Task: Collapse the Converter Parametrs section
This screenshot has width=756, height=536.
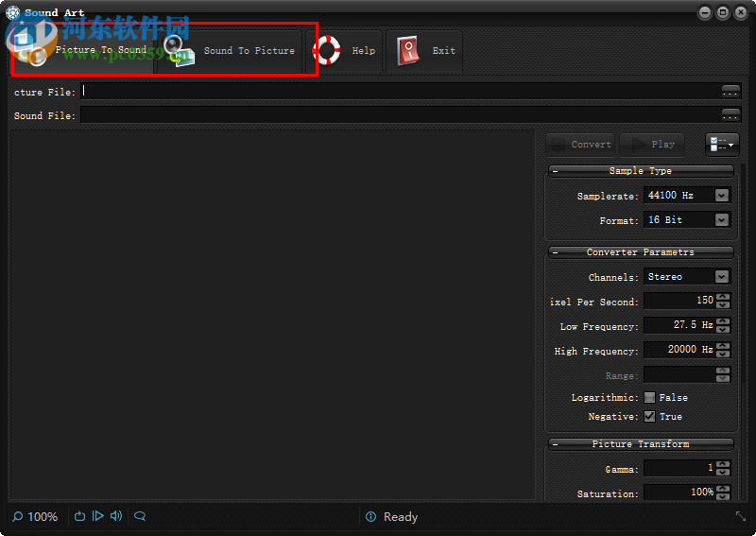Action: point(556,252)
